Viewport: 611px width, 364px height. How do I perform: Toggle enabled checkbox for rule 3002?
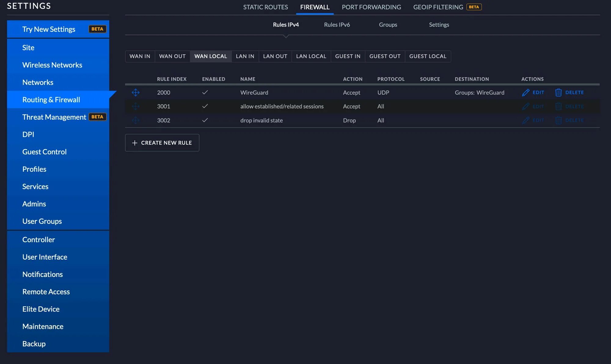click(205, 120)
